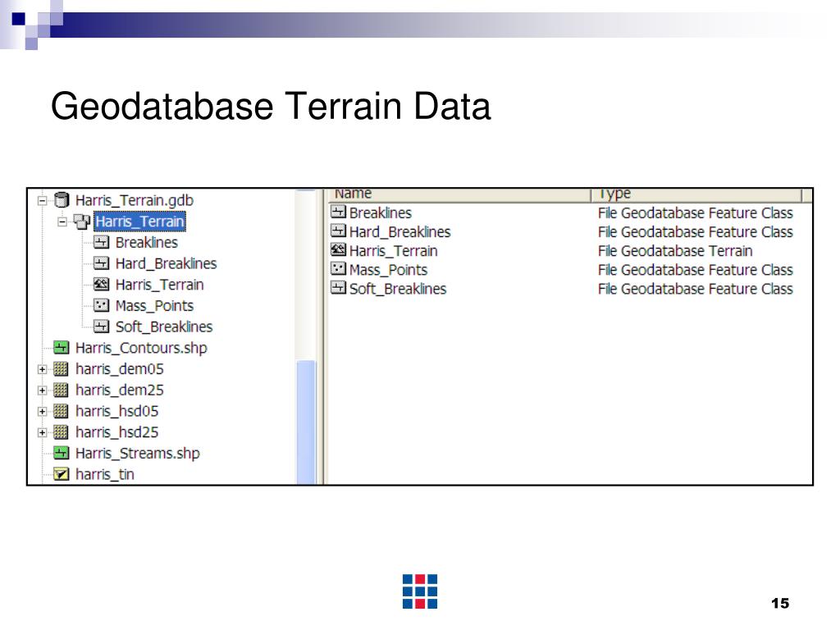The width and height of the screenshot is (840, 630).
Task: Select Soft_Breaklines label in the catalog tree
Action: [164, 326]
